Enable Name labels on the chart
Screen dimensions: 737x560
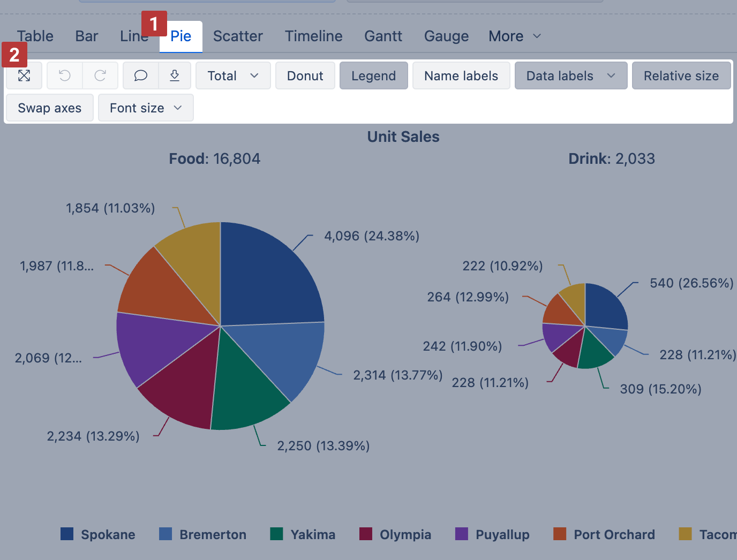point(461,75)
